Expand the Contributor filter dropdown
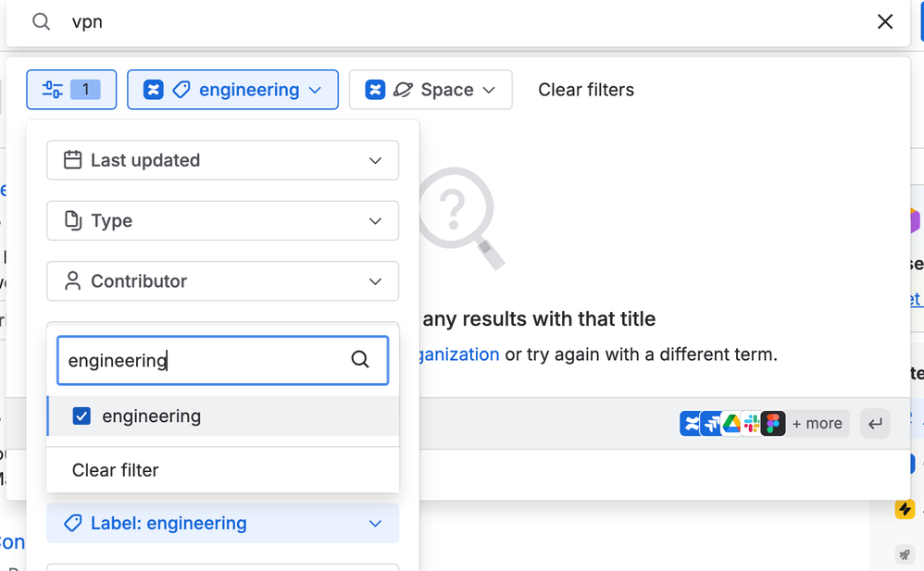The image size is (924, 571). (x=222, y=281)
